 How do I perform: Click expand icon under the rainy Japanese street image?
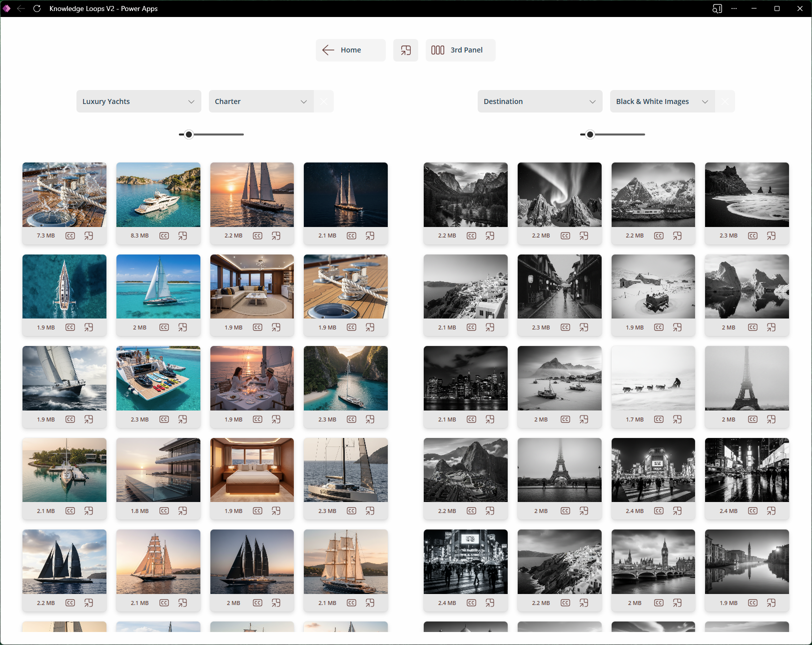[x=584, y=327]
